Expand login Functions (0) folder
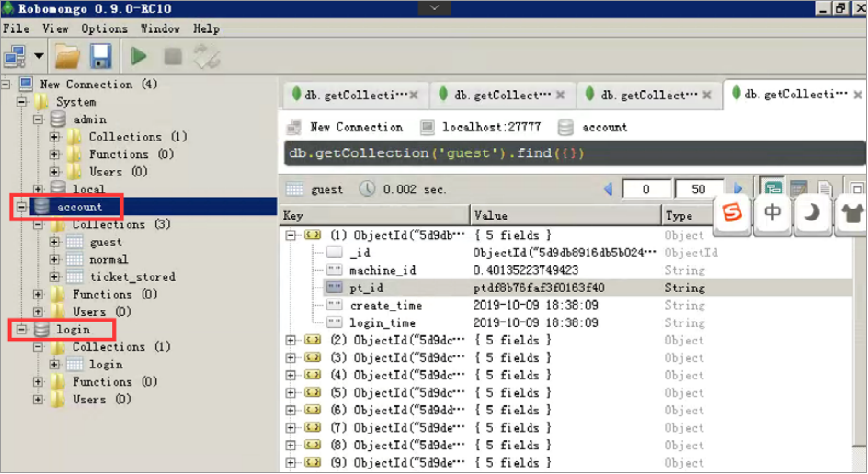Viewport: 868px width, 474px height. pos(38,381)
